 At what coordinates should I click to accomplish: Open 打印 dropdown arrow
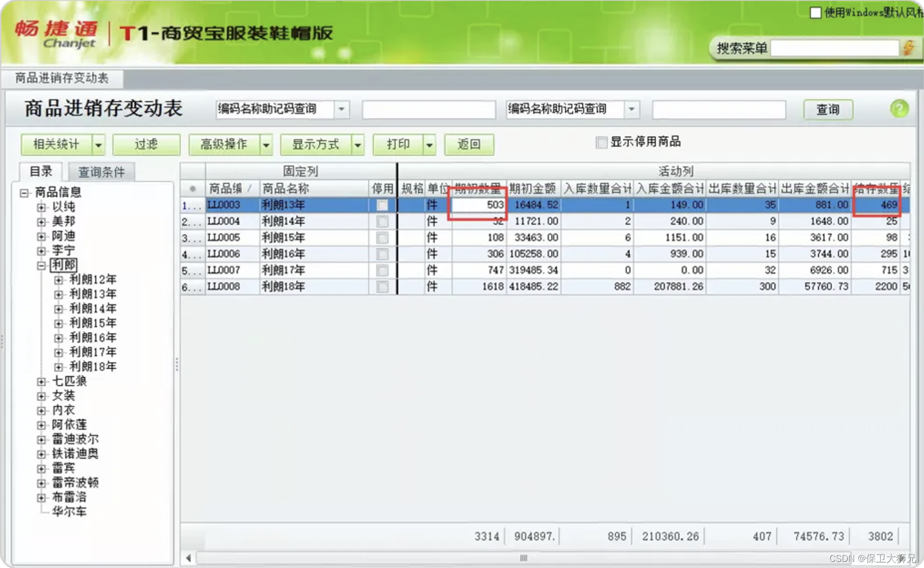429,145
